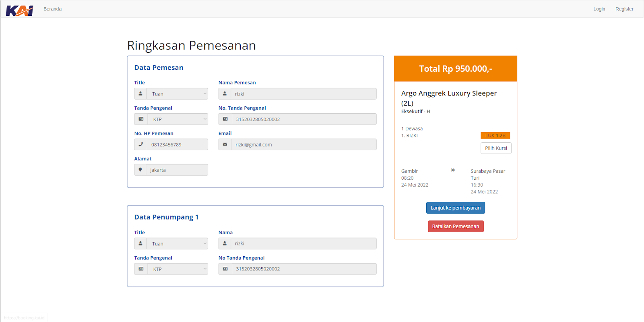Click the arrival time 16:30
This screenshot has height=322, width=644.
(477, 185)
